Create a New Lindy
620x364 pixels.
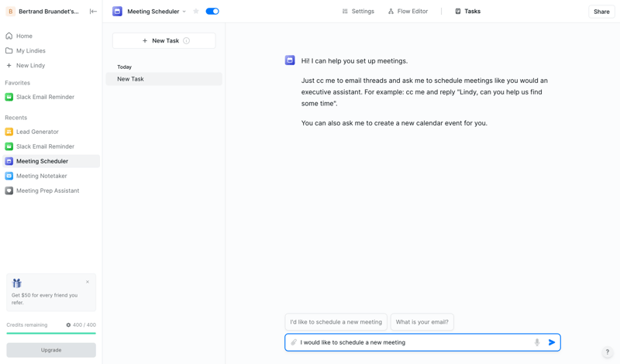click(30, 66)
